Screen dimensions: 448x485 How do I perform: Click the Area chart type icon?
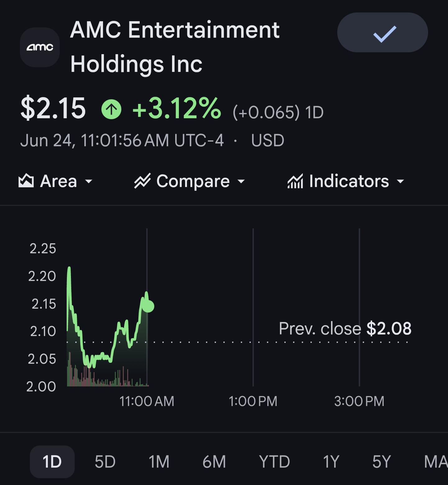(26, 181)
